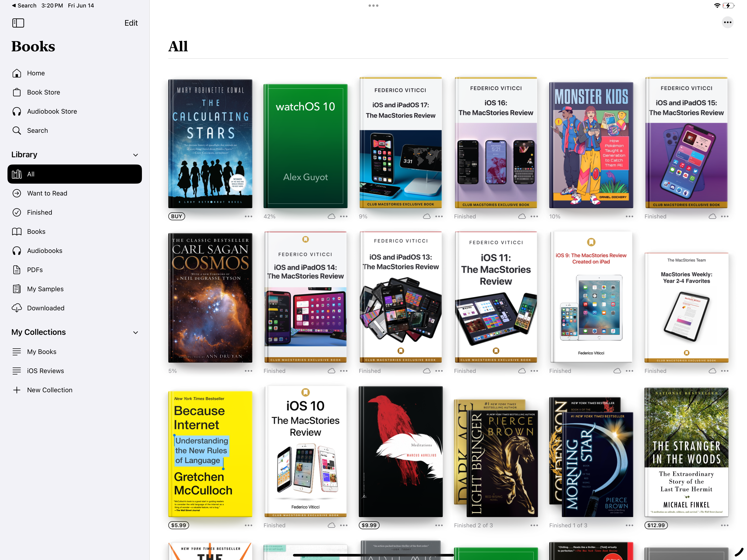747x560 pixels.
Task: Tap the three-dot multitasking control at top
Action: point(373,5)
